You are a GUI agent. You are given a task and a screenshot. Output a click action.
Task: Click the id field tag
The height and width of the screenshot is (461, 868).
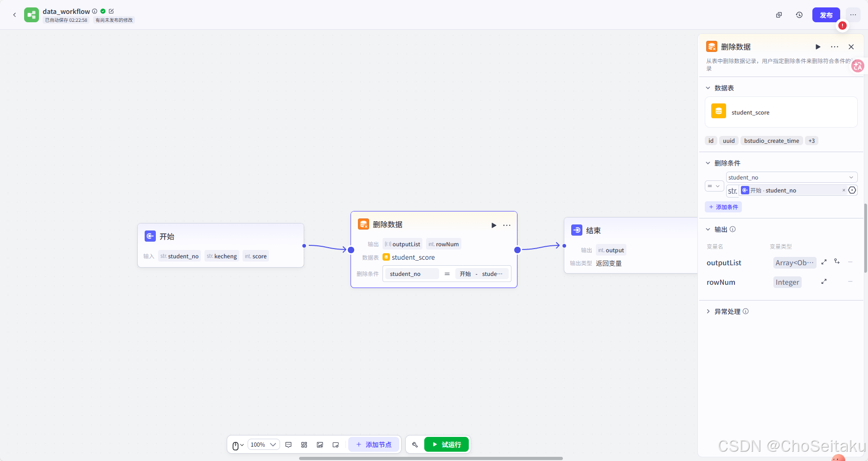click(x=711, y=141)
